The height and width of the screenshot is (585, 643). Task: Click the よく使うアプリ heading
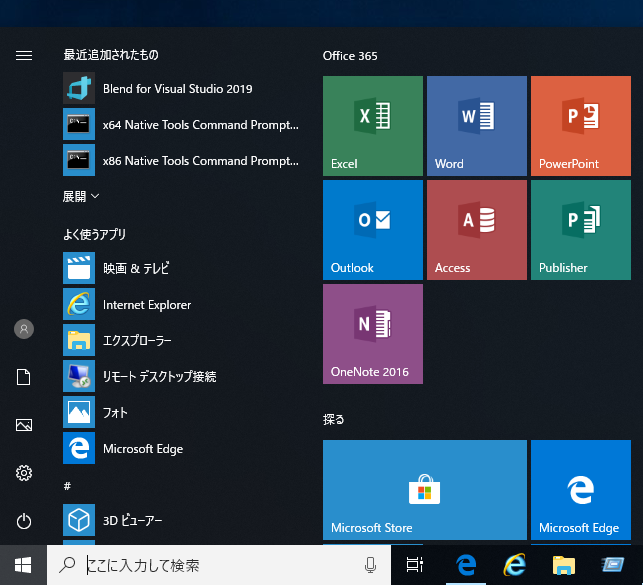click(x=94, y=234)
